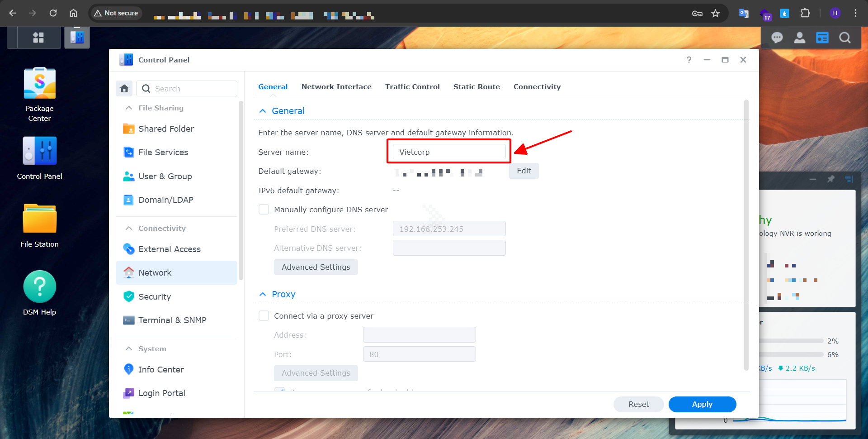868x439 pixels.
Task: Click the Server name input field
Action: [x=449, y=152]
